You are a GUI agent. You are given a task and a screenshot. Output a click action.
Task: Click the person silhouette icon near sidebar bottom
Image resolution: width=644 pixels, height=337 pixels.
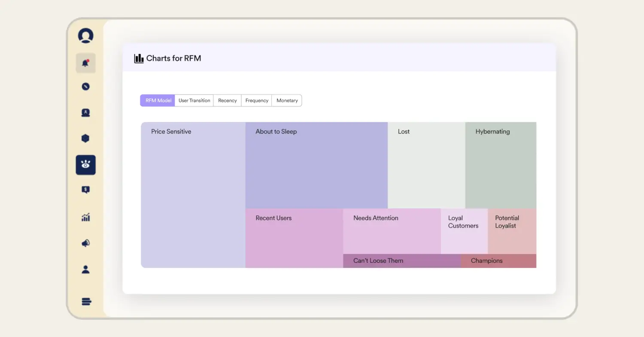(x=85, y=270)
